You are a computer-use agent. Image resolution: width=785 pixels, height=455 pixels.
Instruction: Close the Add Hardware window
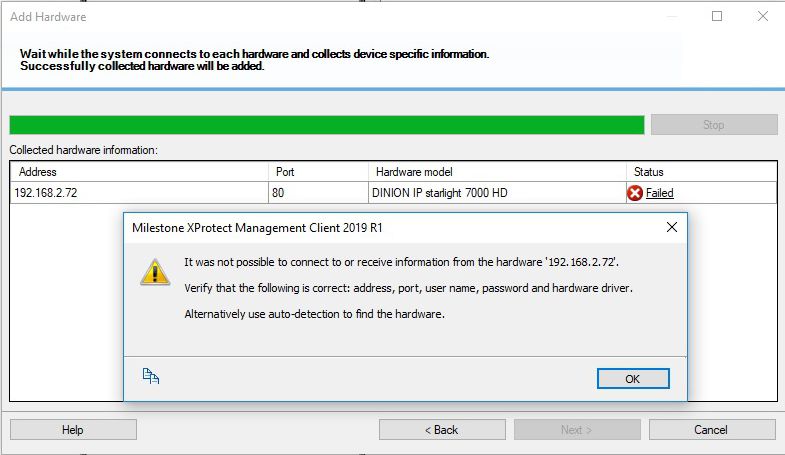762,16
